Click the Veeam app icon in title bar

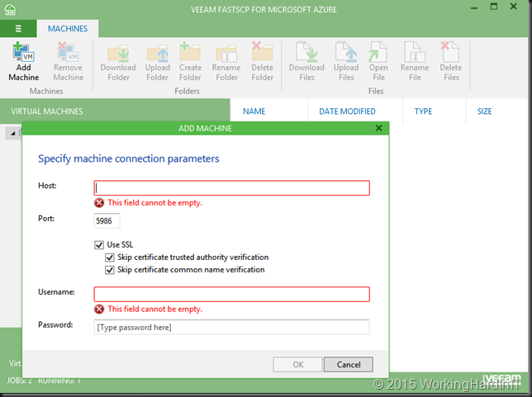tap(10, 10)
